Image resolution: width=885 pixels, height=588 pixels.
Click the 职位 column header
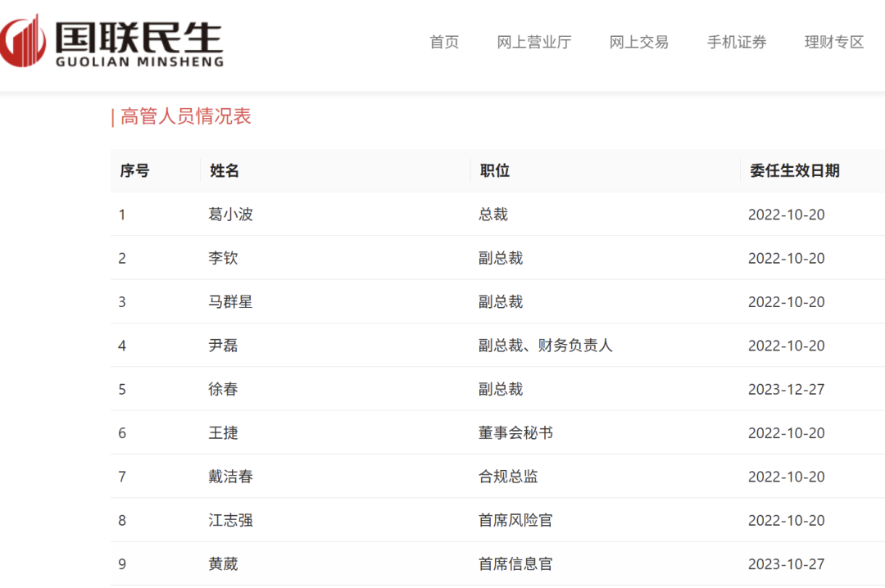[x=494, y=170]
